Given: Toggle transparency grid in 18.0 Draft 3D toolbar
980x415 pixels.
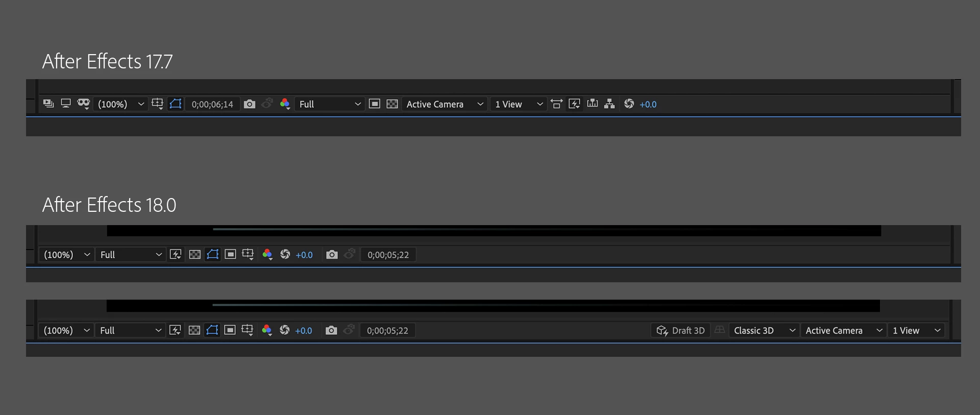Looking at the screenshot, I should tap(194, 330).
